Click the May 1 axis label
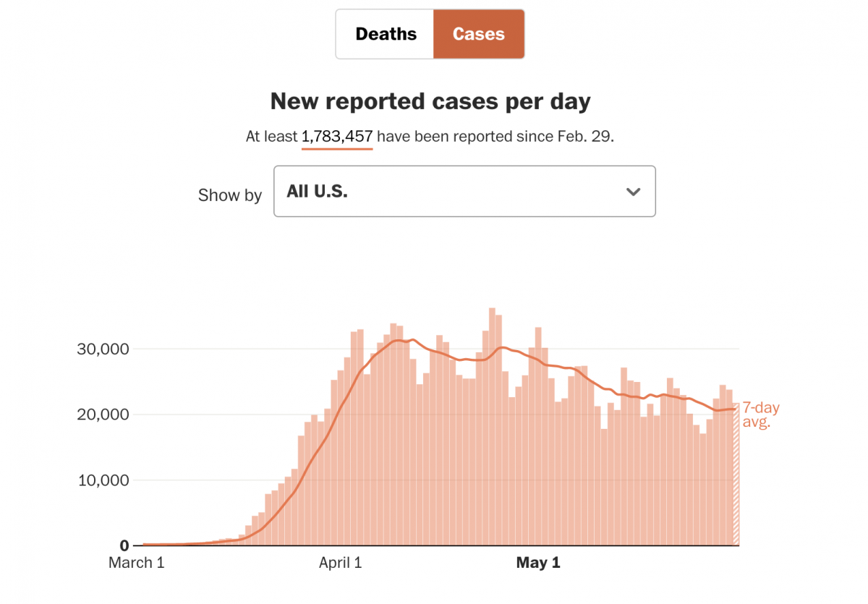 (538, 563)
